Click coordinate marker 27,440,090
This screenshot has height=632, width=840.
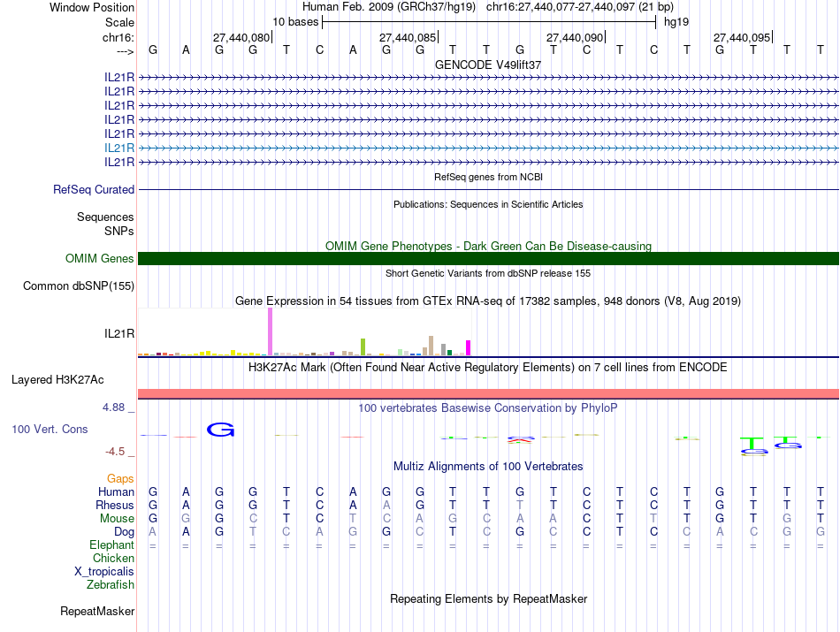pyautogui.click(x=575, y=37)
